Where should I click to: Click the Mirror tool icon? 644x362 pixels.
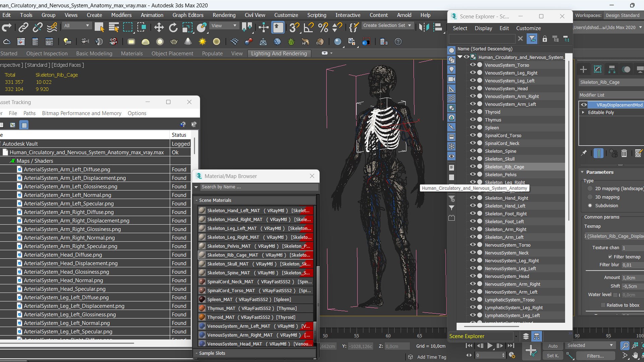point(424,27)
